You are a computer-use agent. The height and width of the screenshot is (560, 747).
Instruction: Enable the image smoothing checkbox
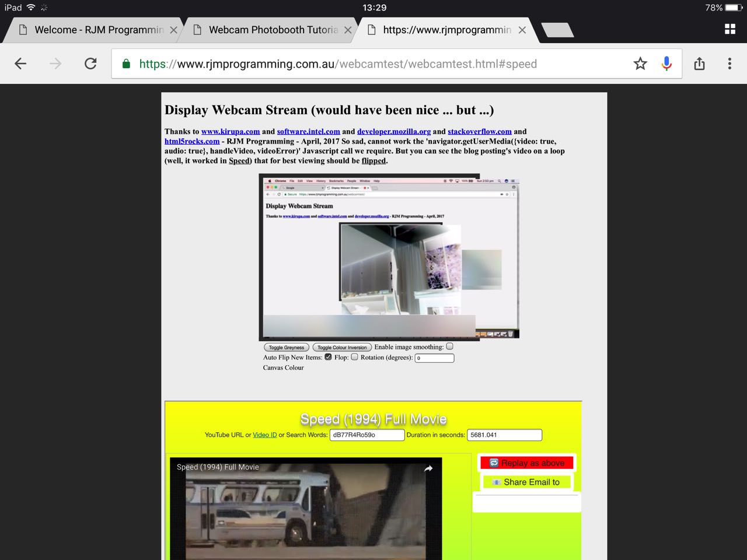tap(449, 346)
